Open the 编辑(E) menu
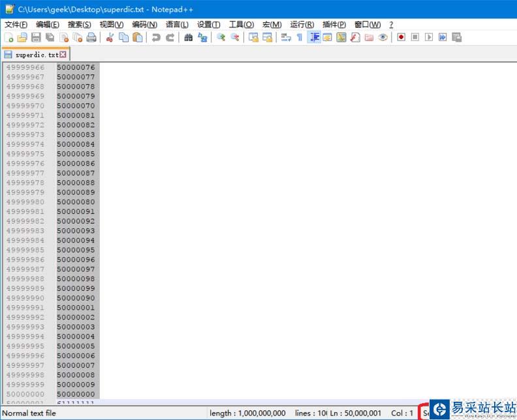This screenshot has height=420, width=517. pyautogui.click(x=48, y=24)
